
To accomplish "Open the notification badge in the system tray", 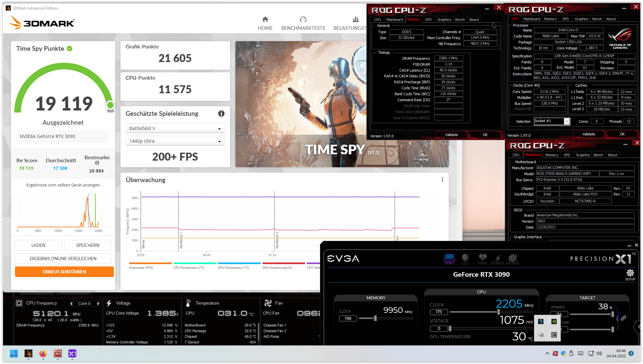I will 631,353.
